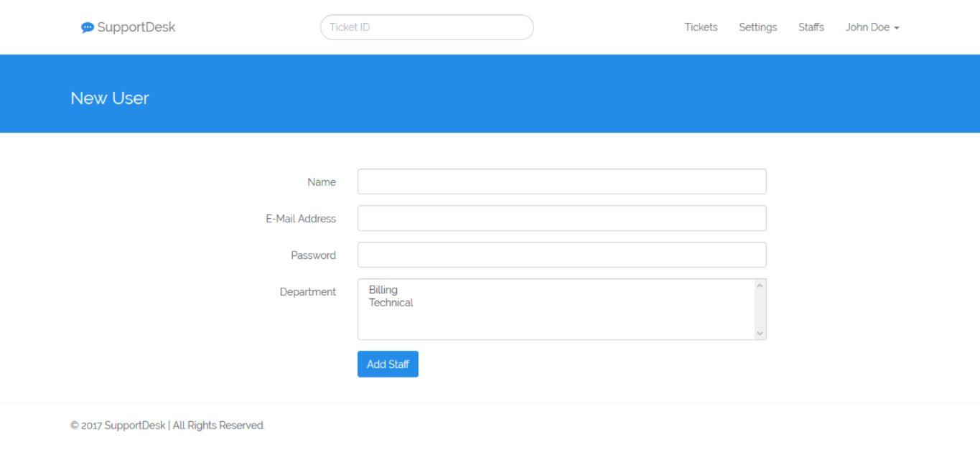Click the Department list scroll up arrow

tap(760, 285)
